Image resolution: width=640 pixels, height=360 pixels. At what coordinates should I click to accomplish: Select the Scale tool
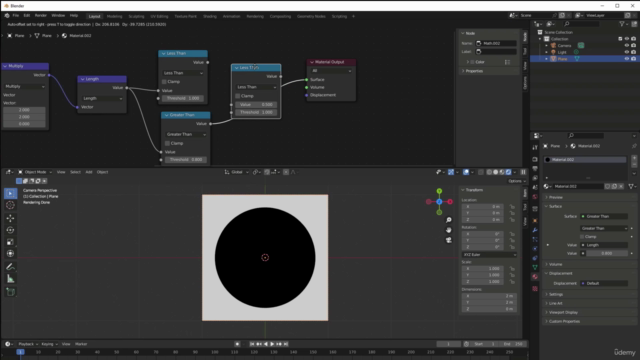coord(11,242)
